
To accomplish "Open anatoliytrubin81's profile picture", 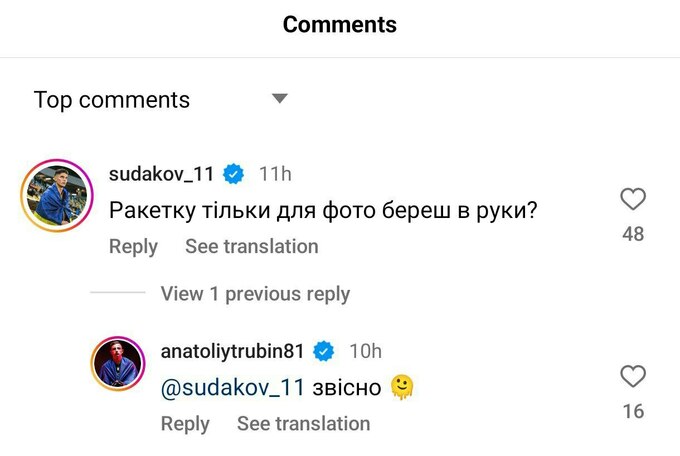I will pyautogui.click(x=120, y=361).
